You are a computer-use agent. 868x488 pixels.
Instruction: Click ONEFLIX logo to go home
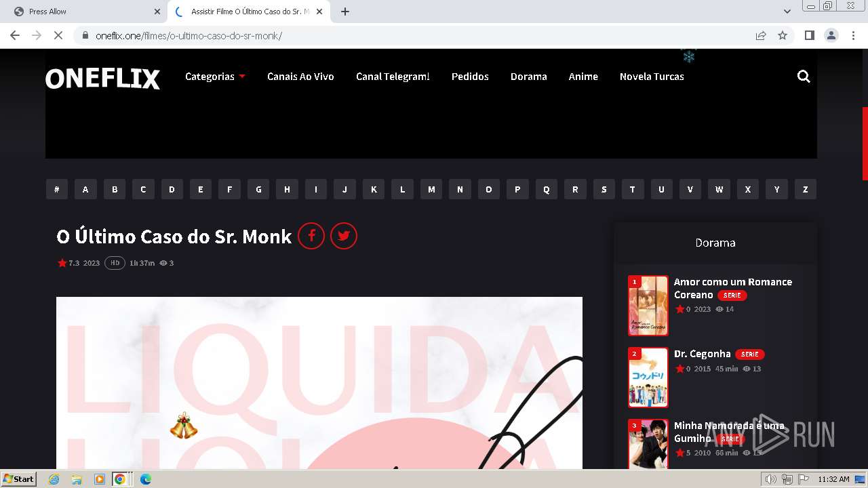pyautogui.click(x=102, y=79)
